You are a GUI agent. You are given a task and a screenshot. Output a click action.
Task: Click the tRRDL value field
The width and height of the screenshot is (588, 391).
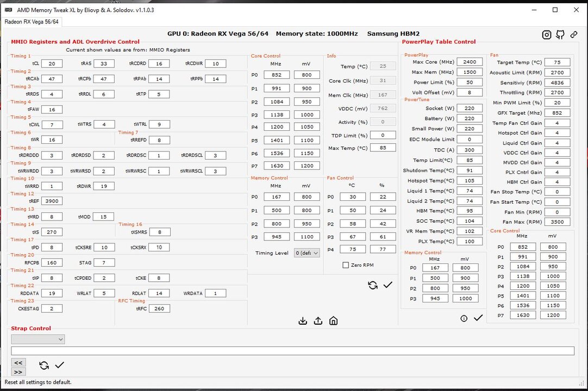pyautogui.click(x=104, y=94)
